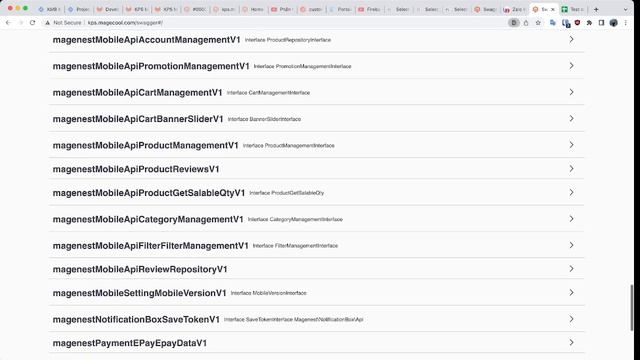The height and width of the screenshot is (360, 640).
Task: Open the side panel icon
Action: (601, 23)
